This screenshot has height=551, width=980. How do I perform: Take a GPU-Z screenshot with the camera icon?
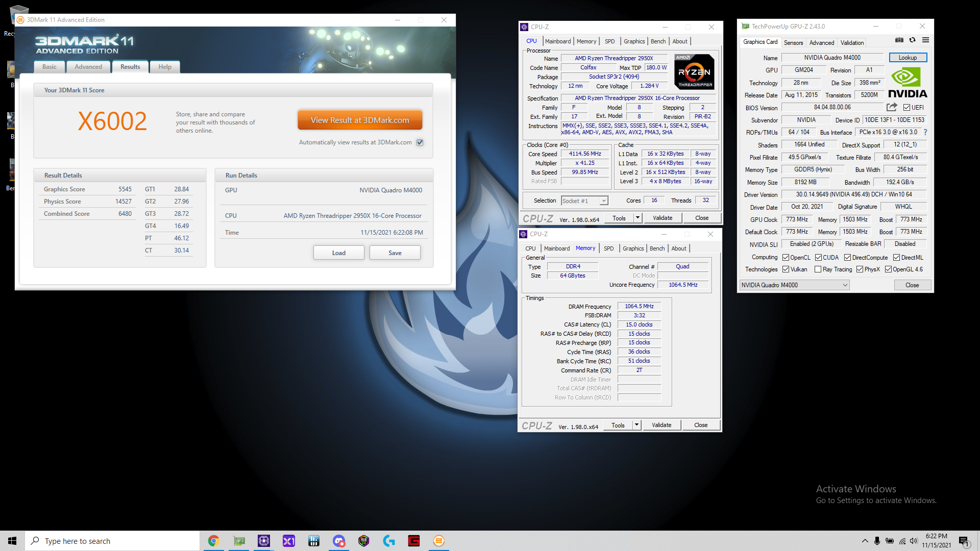point(899,40)
